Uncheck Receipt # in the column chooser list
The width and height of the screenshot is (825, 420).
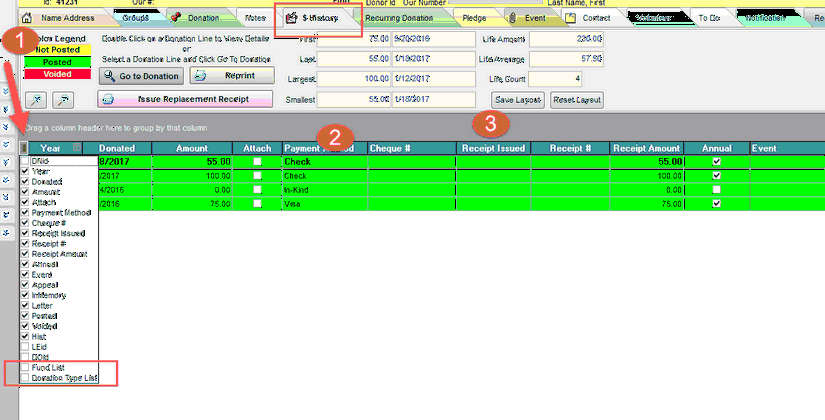click(25, 244)
